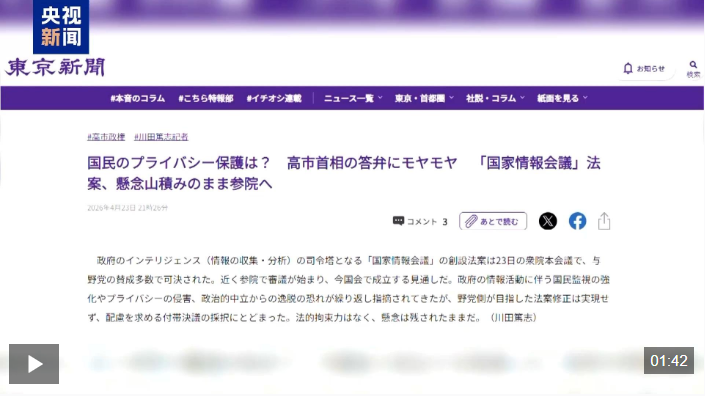Share the article on X
705x396 pixels.
(x=548, y=221)
